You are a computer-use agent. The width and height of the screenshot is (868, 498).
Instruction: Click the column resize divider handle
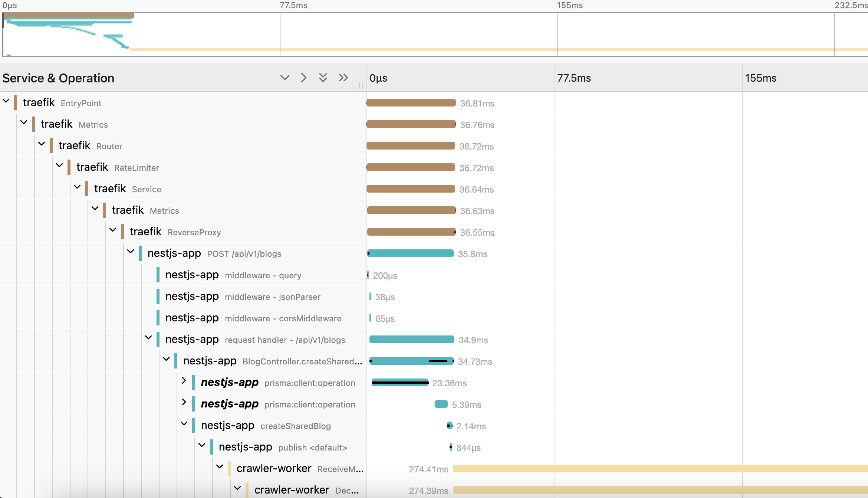[x=361, y=86]
